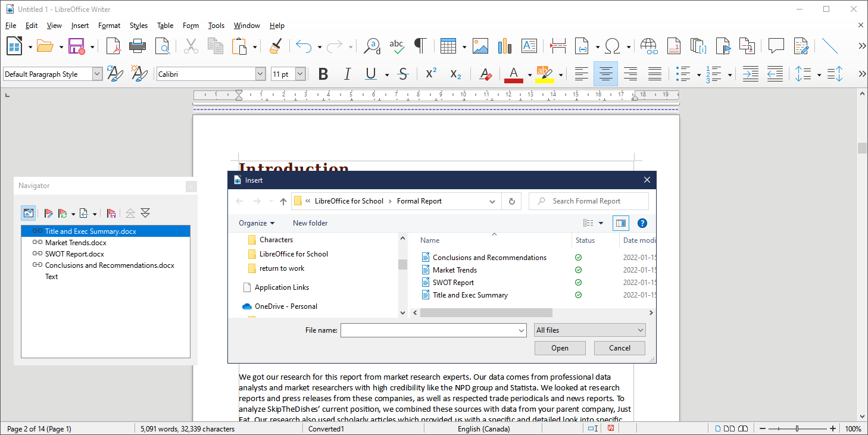Switch paragraph to justified alignment
The image size is (868, 435).
pos(654,74)
